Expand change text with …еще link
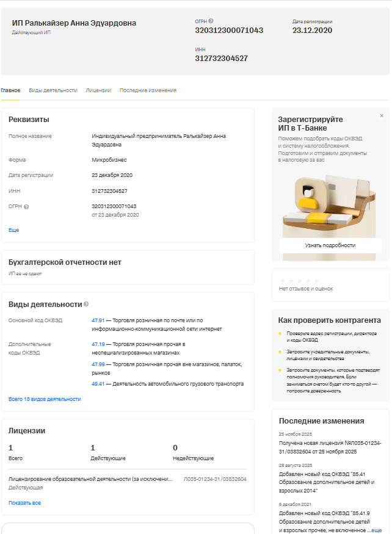The image size is (392, 534). coord(374,530)
